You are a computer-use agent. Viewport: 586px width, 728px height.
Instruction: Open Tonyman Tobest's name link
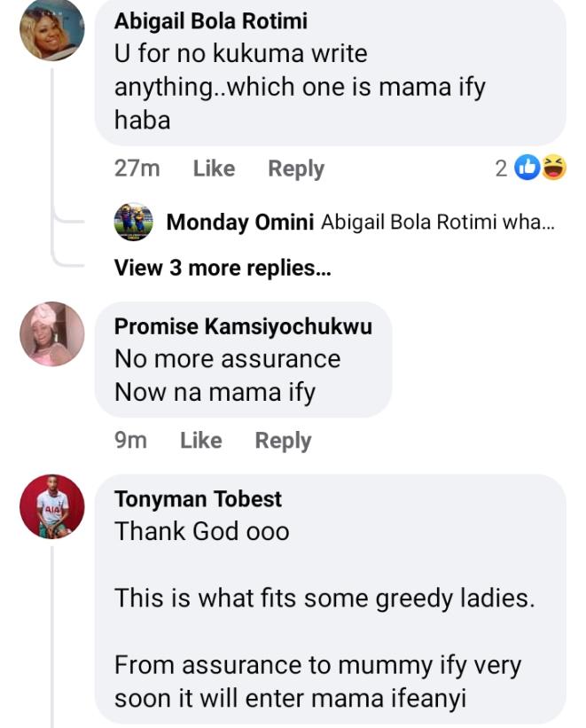point(198,499)
